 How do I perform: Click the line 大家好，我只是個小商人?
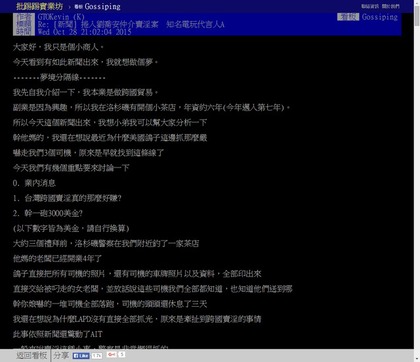tap(58, 47)
